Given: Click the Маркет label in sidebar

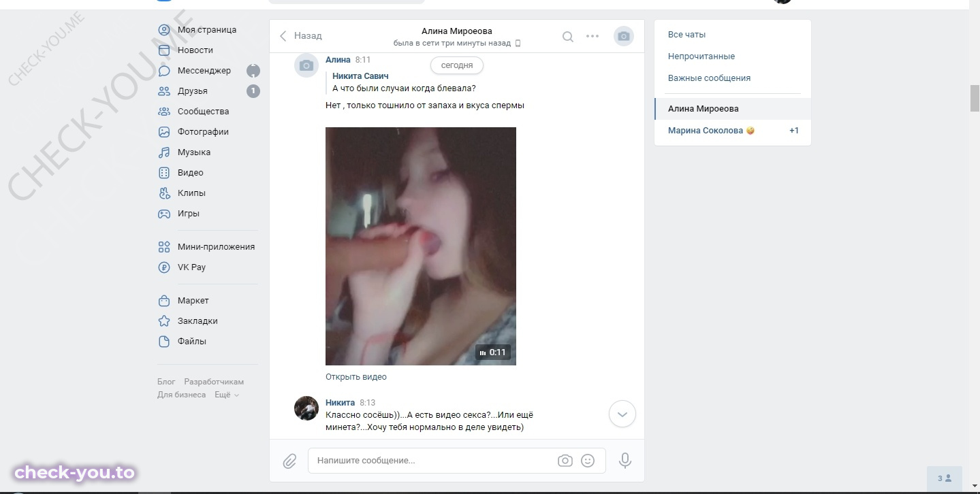Looking at the screenshot, I should pyautogui.click(x=193, y=301).
